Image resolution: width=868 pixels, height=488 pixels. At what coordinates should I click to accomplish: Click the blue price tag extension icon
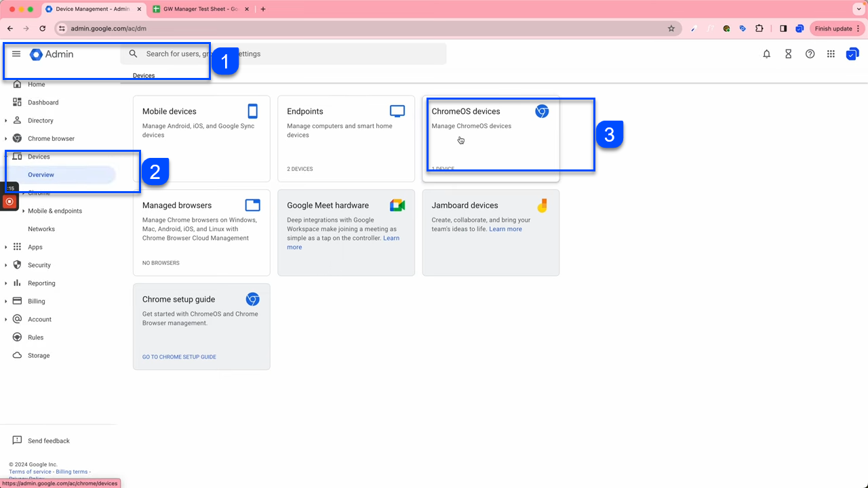pos(743,28)
